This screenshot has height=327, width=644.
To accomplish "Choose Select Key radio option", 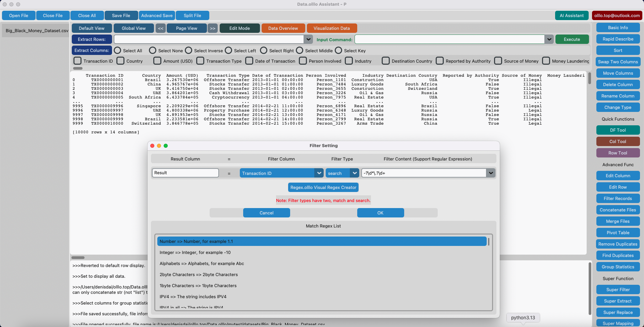I will pos(338,51).
